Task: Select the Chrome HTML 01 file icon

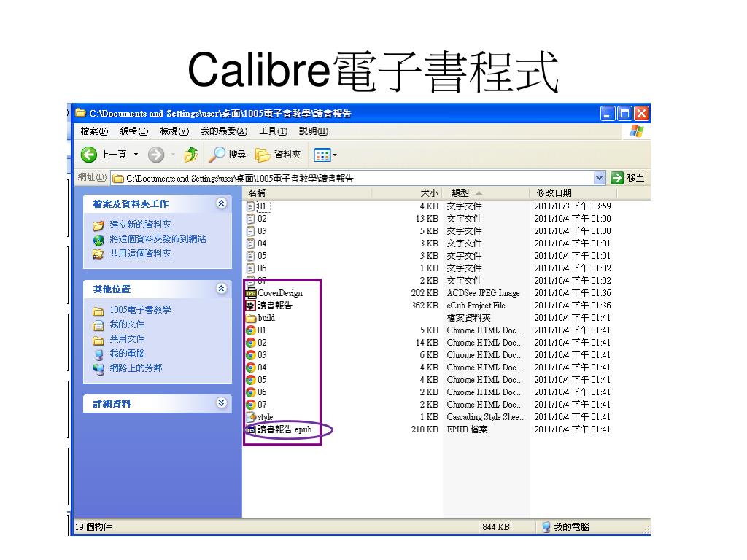Action: pos(251,330)
